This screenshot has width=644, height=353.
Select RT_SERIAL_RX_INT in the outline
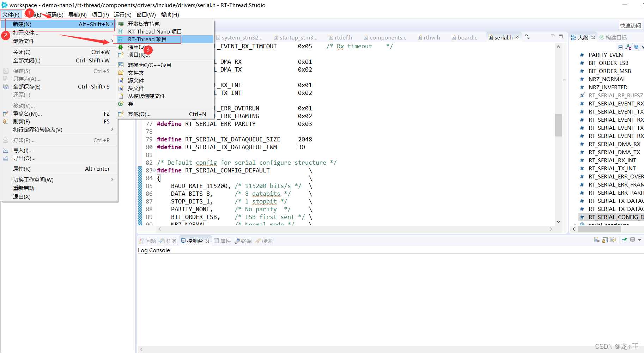coord(612,160)
